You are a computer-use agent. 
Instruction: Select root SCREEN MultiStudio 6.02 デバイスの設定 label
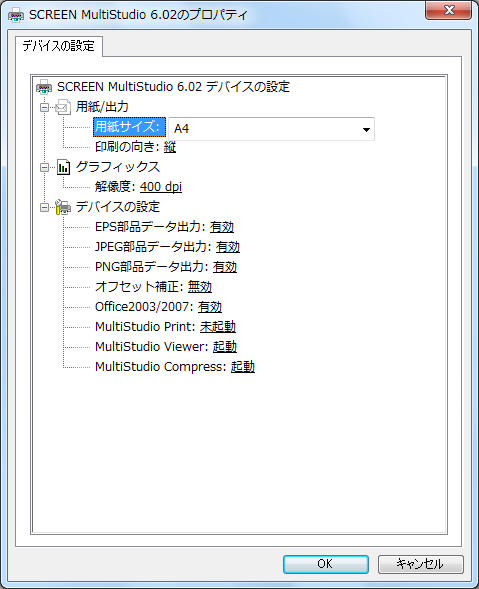pyautogui.click(x=173, y=87)
